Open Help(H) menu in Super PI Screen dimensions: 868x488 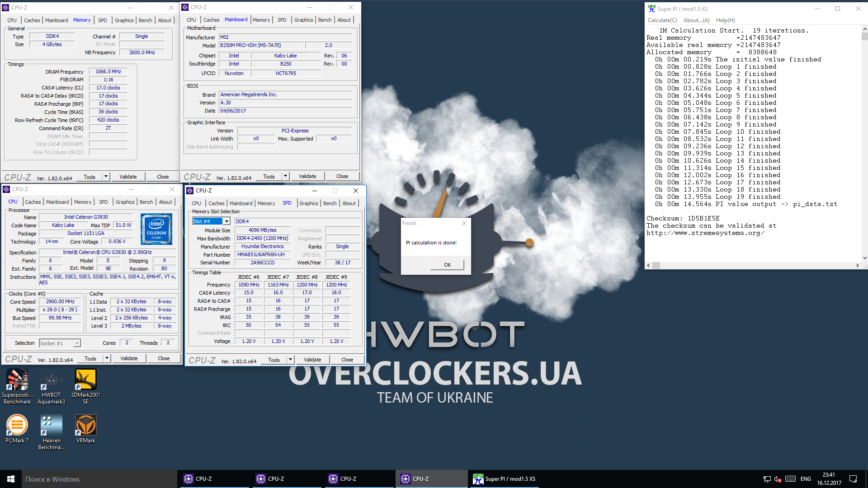[x=725, y=20]
